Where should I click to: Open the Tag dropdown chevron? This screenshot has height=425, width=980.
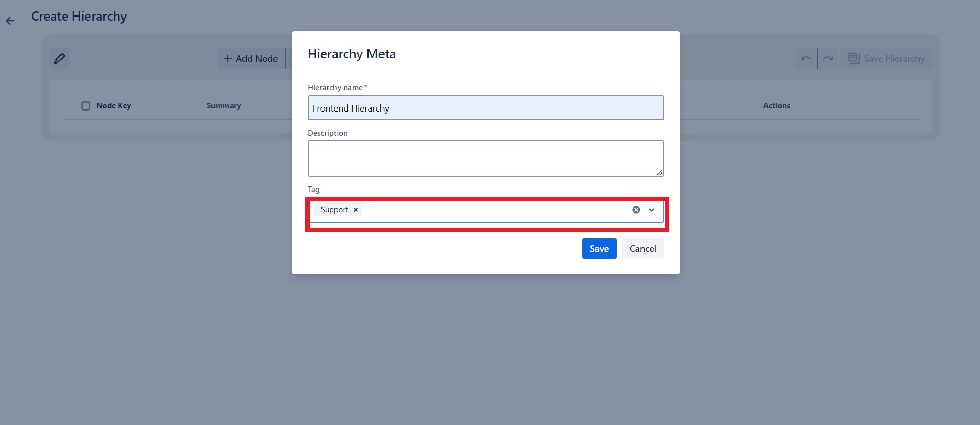[x=651, y=210]
